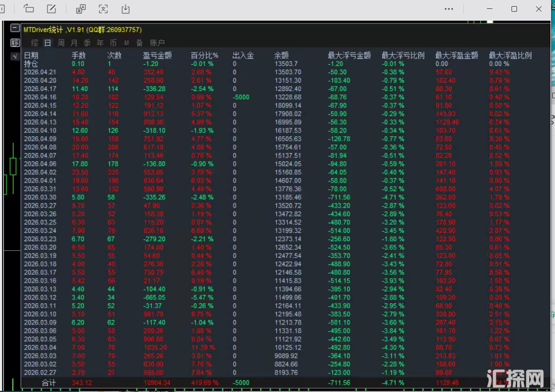
Task: Click the 最大浮盈比例 column header
Action: tap(510, 55)
